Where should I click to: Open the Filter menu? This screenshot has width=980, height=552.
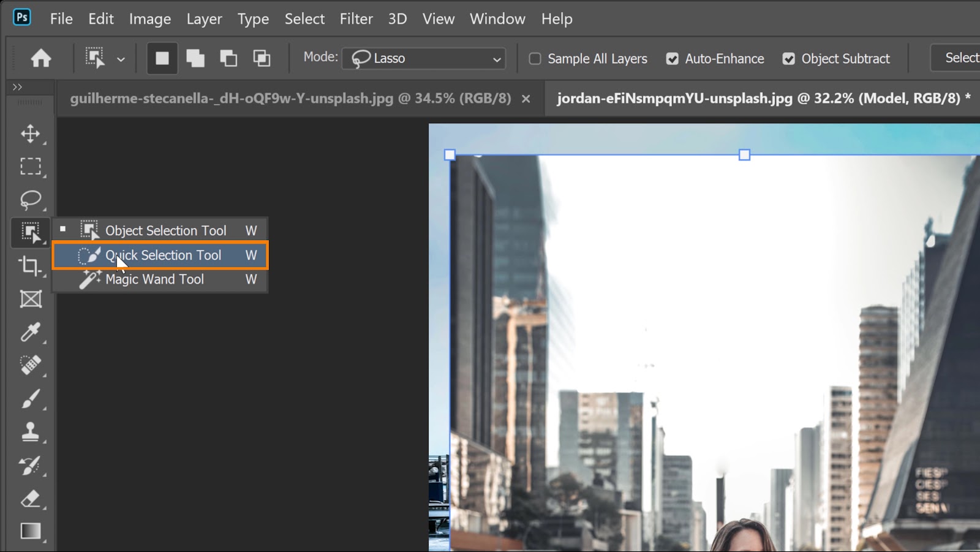click(356, 19)
